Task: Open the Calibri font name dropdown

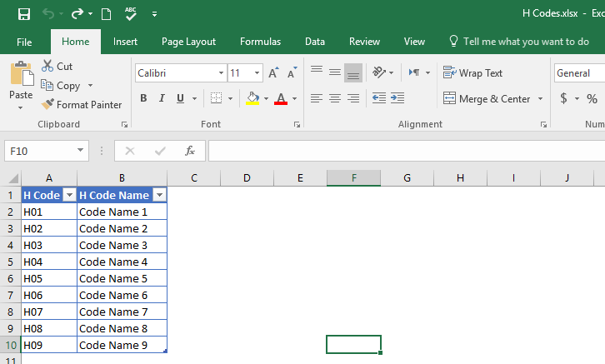Action: tap(221, 72)
